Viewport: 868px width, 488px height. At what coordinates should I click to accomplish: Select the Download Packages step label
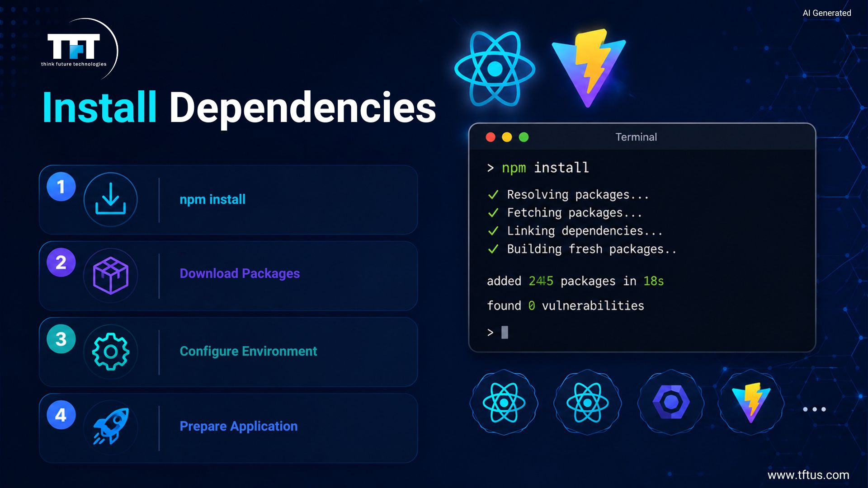[x=240, y=273]
